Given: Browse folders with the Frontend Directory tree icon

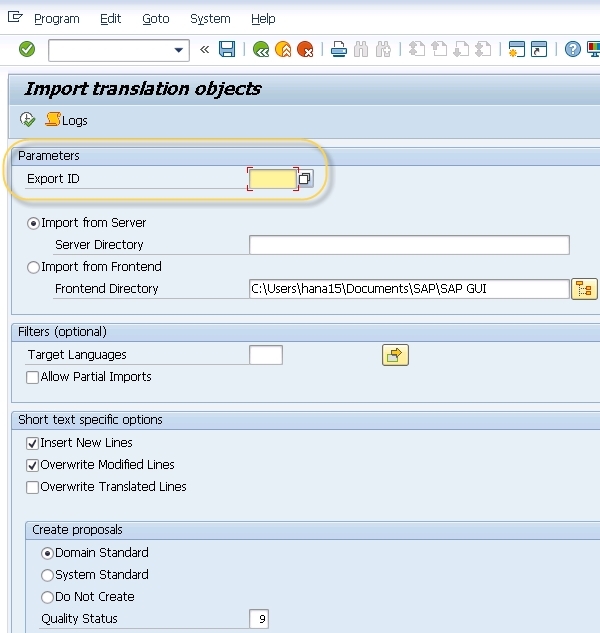Looking at the screenshot, I should coord(584,289).
